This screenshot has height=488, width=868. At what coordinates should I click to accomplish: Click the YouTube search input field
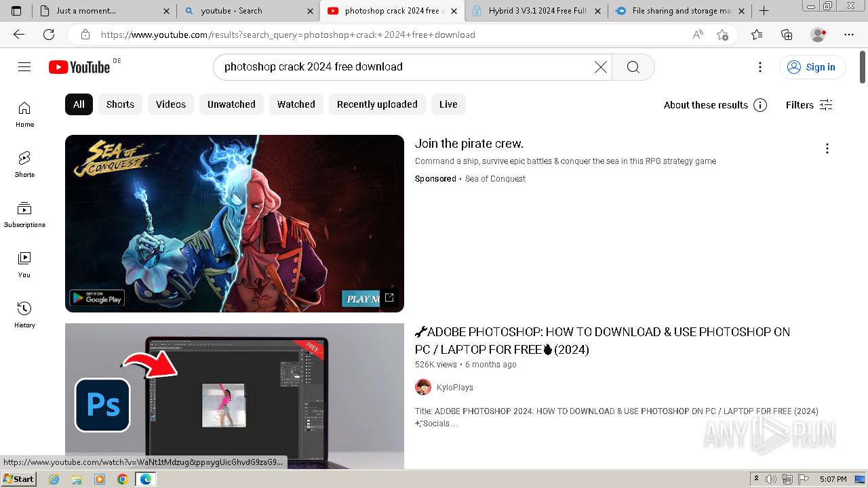click(x=407, y=66)
